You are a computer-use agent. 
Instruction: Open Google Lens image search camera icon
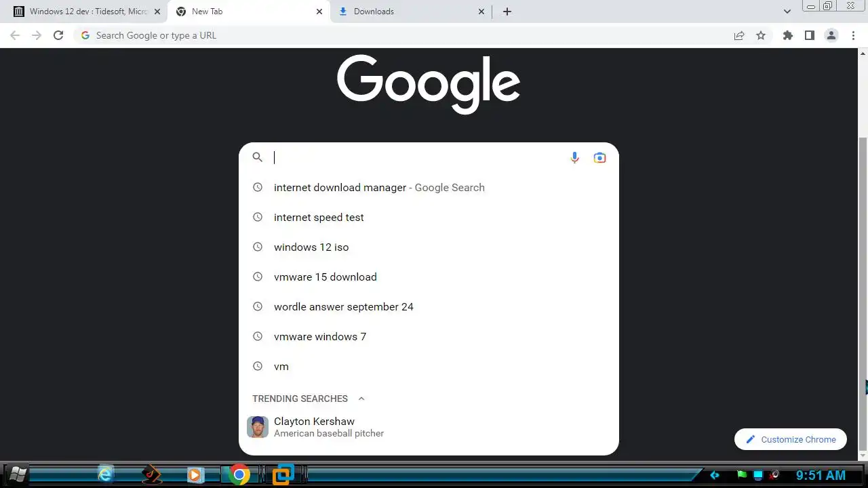pos(599,158)
